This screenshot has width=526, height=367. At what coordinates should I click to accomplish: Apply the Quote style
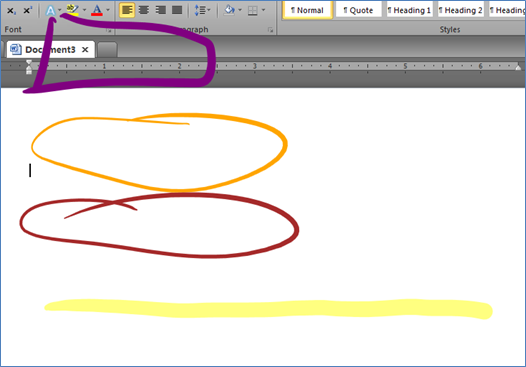click(x=358, y=10)
